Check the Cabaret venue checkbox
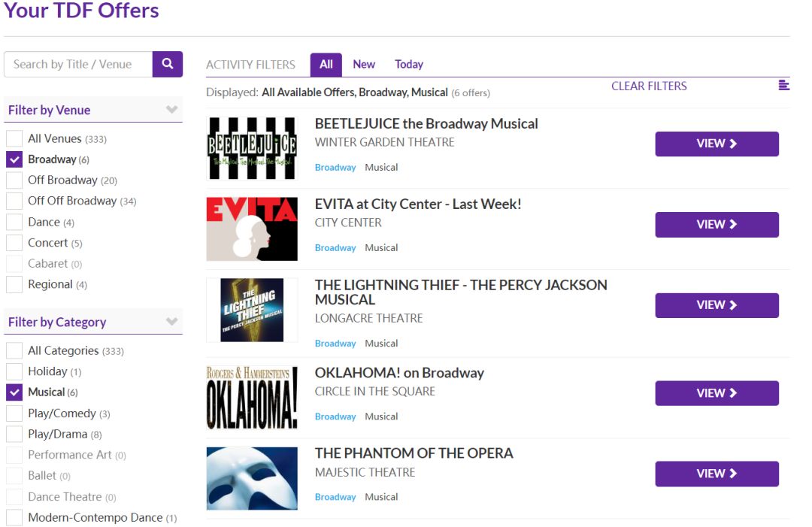Viewport: 812px width, 527px height. [x=14, y=263]
